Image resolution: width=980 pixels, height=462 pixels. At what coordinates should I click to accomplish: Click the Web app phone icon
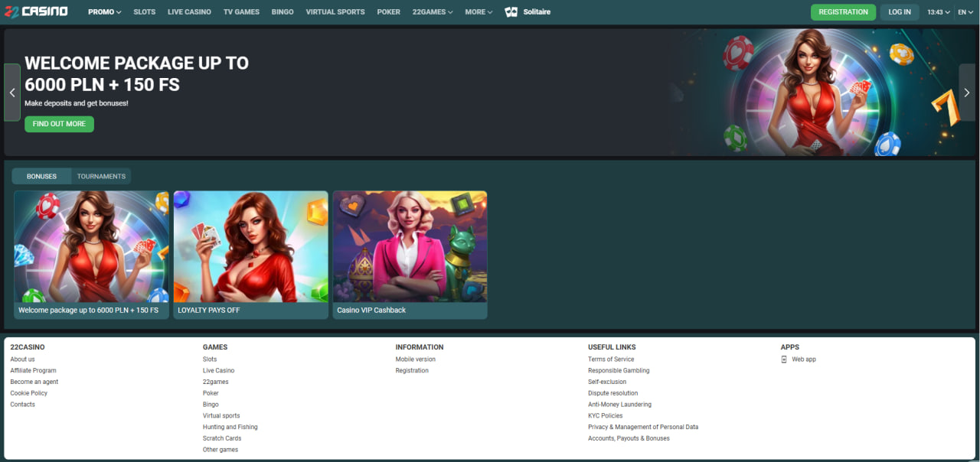pos(783,360)
